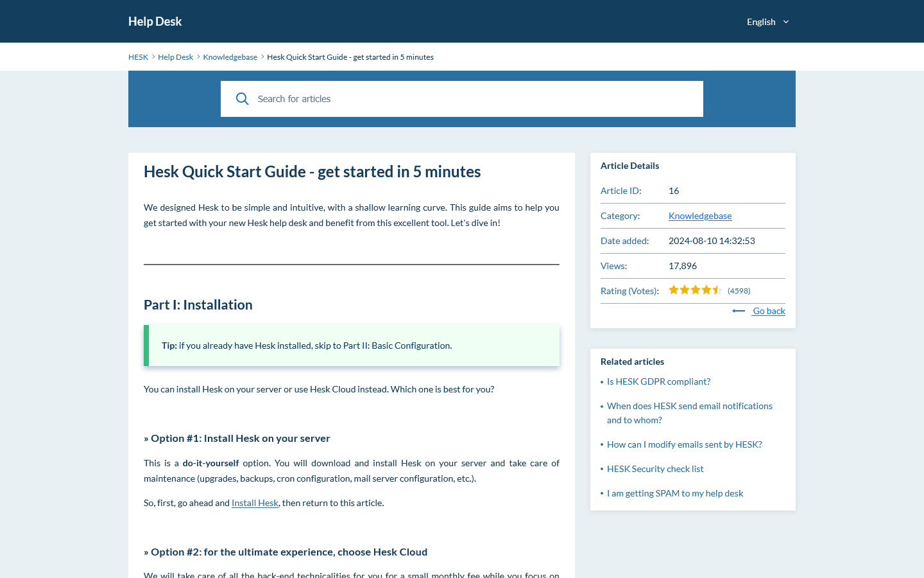Click the date added value
The height and width of the screenshot is (578, 924).
tap(712, 241)
